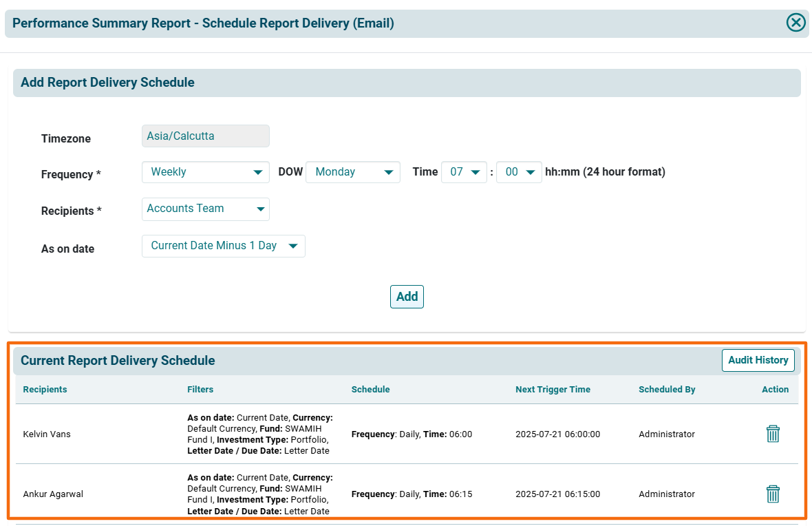Close the Schedule Report Delivery dialog
812x526 pixels.
tap(795, 23)
